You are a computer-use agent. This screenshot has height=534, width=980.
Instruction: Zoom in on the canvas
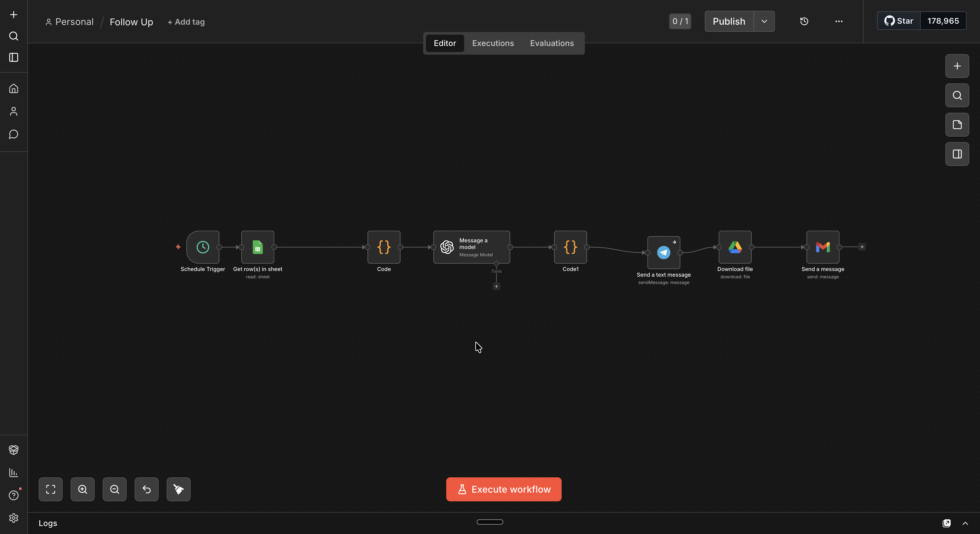pos(83,489)
